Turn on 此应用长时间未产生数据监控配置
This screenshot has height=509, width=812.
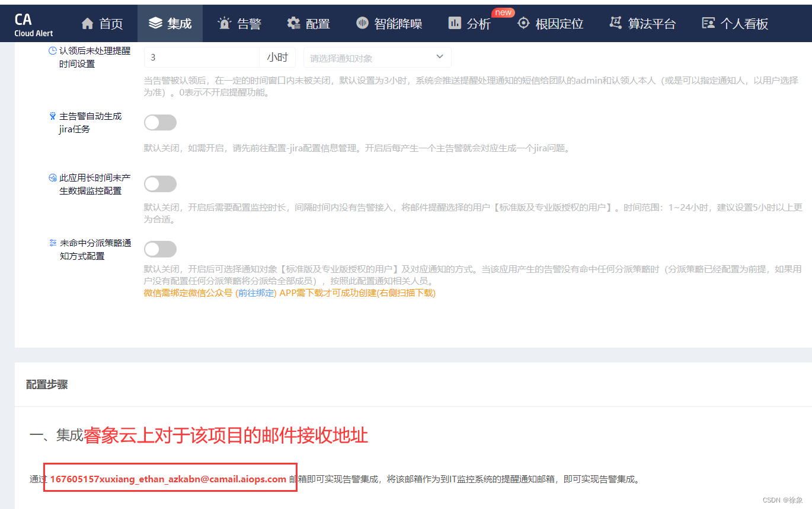point(160,184)
